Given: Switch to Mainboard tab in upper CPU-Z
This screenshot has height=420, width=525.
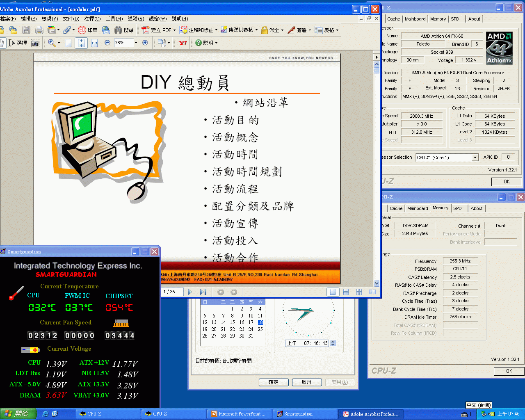Looking at the screenshot, I should [x=415, y=19].
